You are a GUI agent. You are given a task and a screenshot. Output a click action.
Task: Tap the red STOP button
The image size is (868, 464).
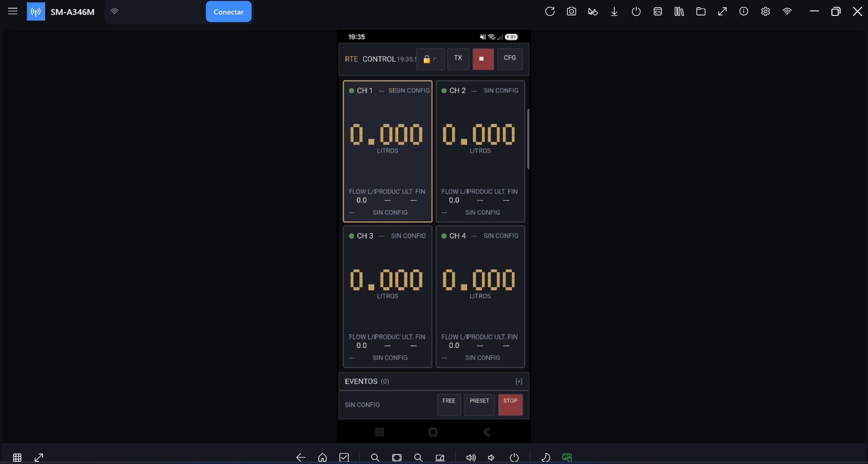pyautogui.click(x=510, y=405)
